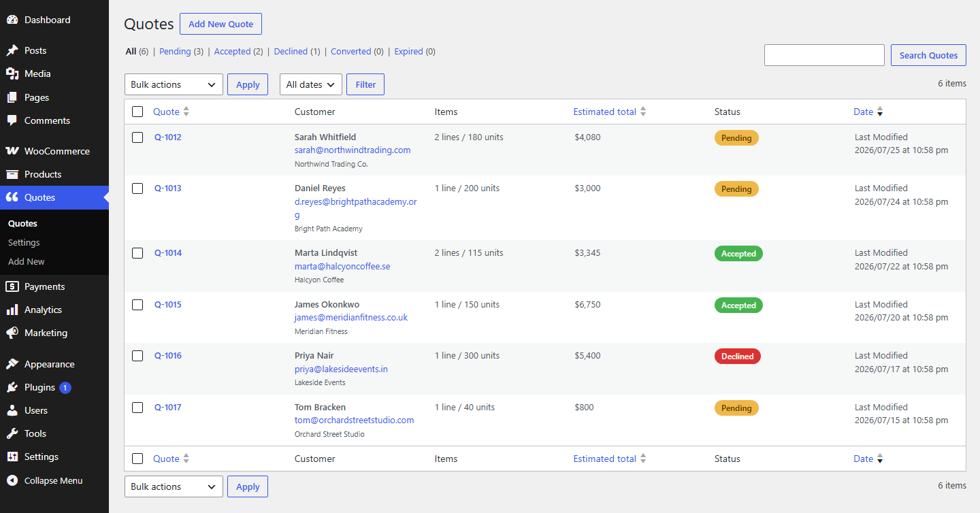Click the $6,750 estimated total
Screen dimensions: 980x513
[587, 305]
